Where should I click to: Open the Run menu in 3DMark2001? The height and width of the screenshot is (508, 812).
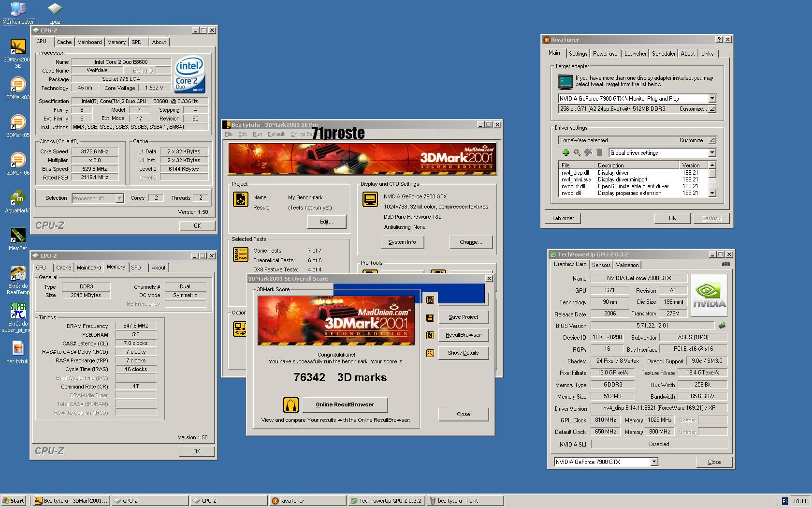pos(257,134)
